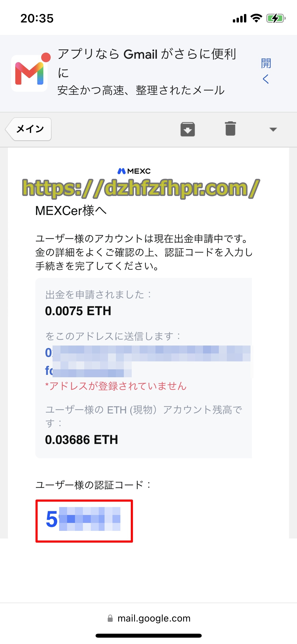Tap the 0.03686 ETH account balance

(x=82, y=440)
